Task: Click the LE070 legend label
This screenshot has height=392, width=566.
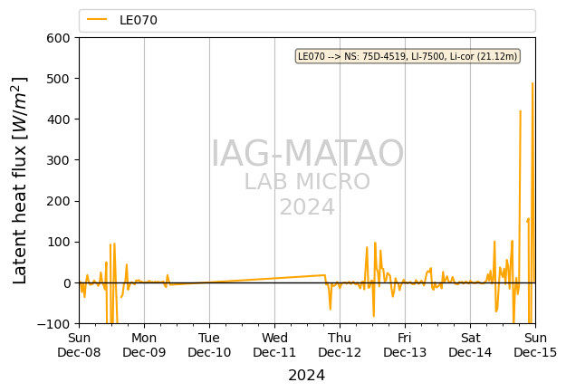Action: point(139,20)
